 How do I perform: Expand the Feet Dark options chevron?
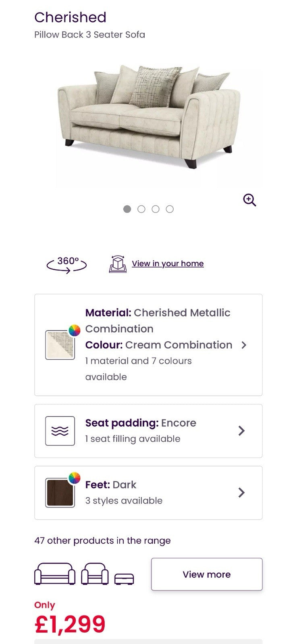[241, 492]
